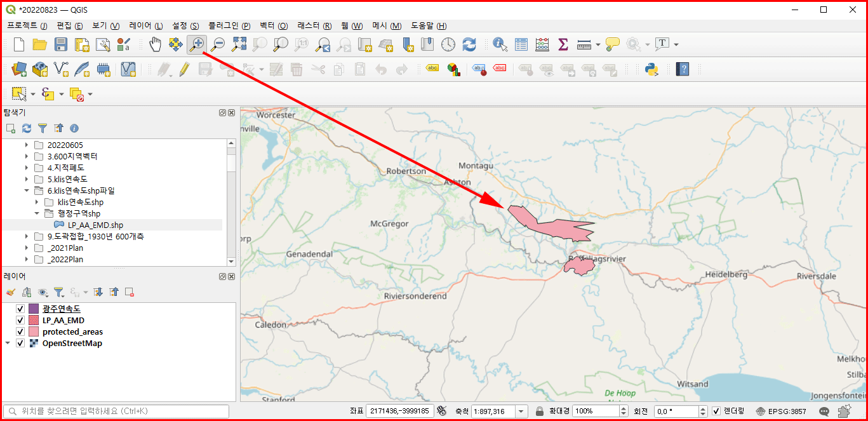
Task: Toggle the scale lock padlock icon
Action: pos(540,411)
